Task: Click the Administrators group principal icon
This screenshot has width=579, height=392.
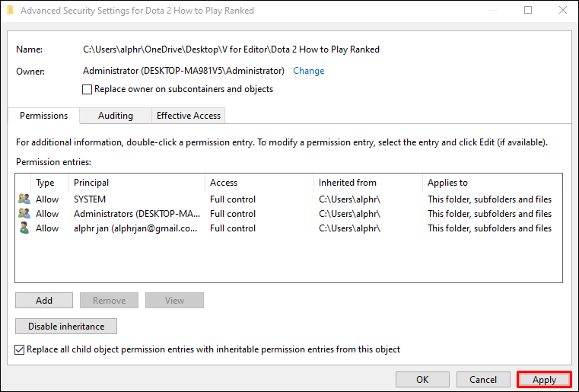Action: tap(24, 214)
